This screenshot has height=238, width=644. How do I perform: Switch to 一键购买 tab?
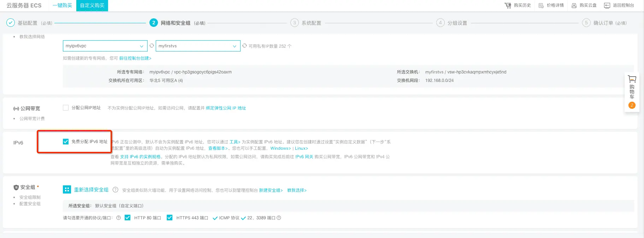(x=62, y=5)
